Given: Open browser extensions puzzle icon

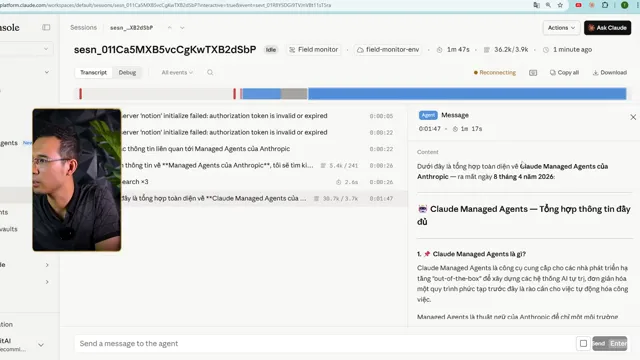Looking at the screenshot, I should coord(605,5).
